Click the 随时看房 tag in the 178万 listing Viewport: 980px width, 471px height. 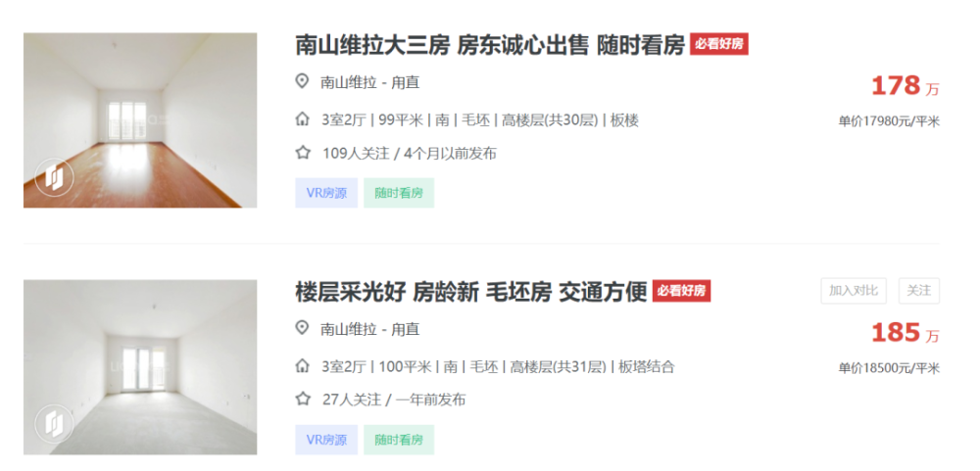(399, 193)
